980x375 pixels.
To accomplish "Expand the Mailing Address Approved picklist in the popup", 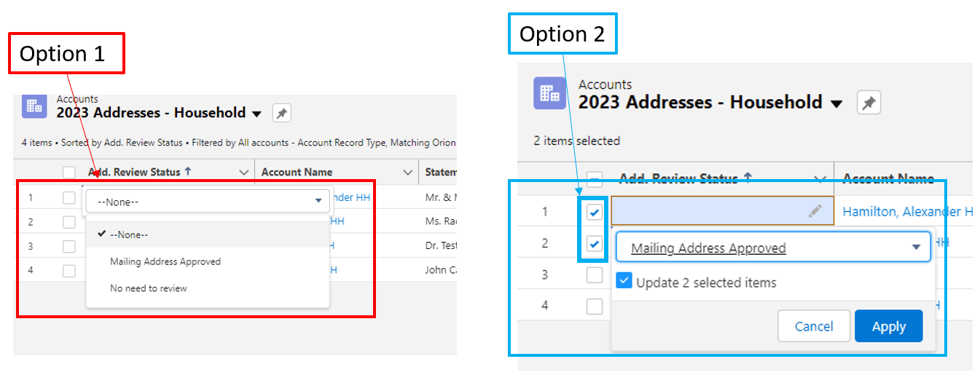I will (773, 248).
